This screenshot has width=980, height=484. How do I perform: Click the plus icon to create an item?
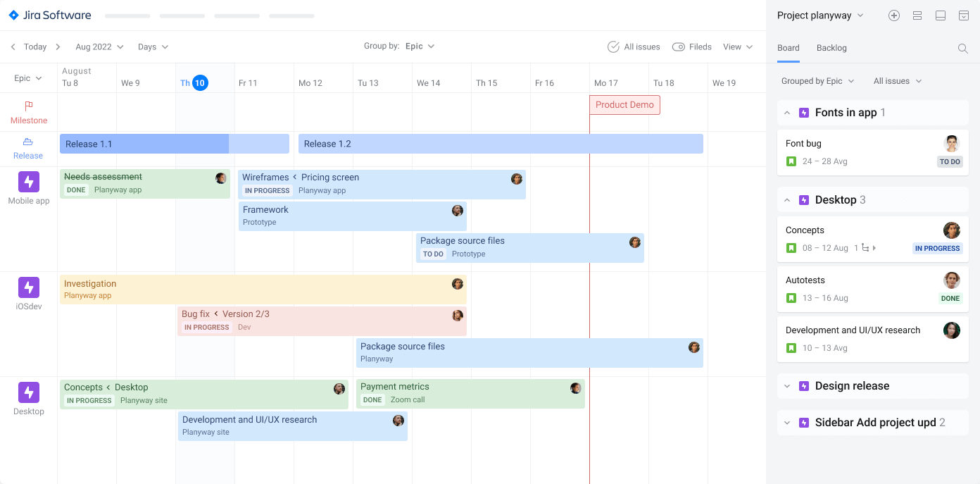(894, 15)
